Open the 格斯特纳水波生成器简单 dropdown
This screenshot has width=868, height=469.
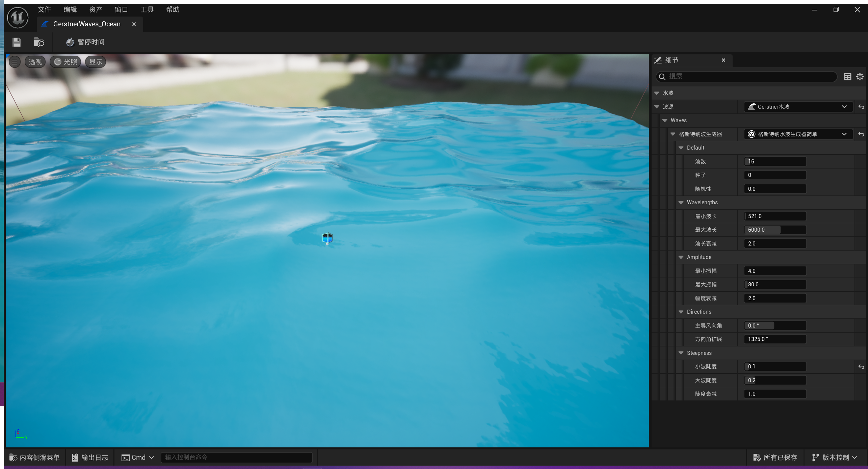click(798, 134)
